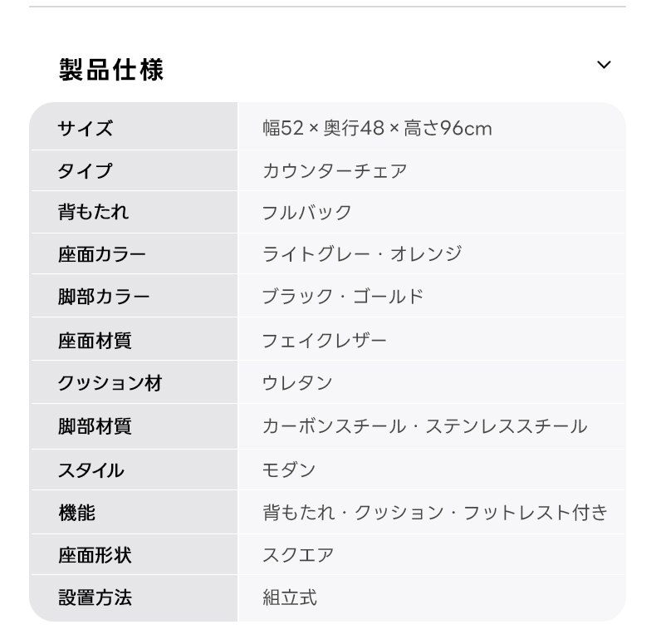Click the value カウンターチェア
This screenshot has width=656, height=644.
(x=335, y=171)
